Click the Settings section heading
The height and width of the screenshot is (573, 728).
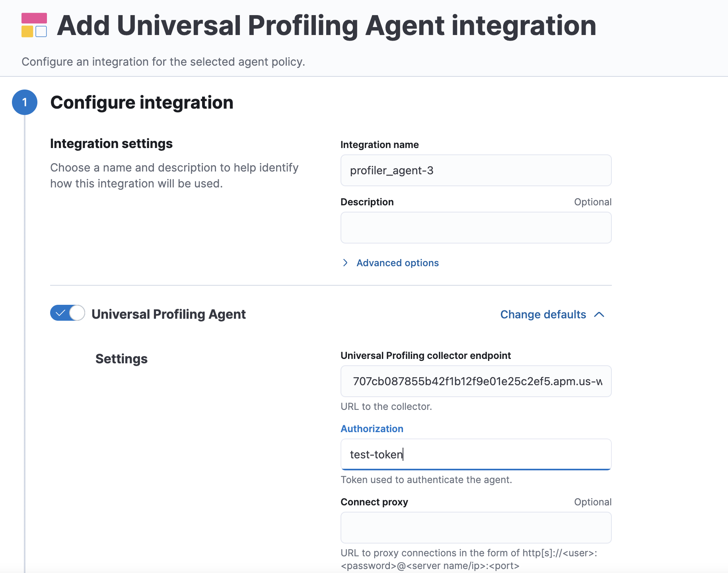pyautogui.click(x=121, y=359)
